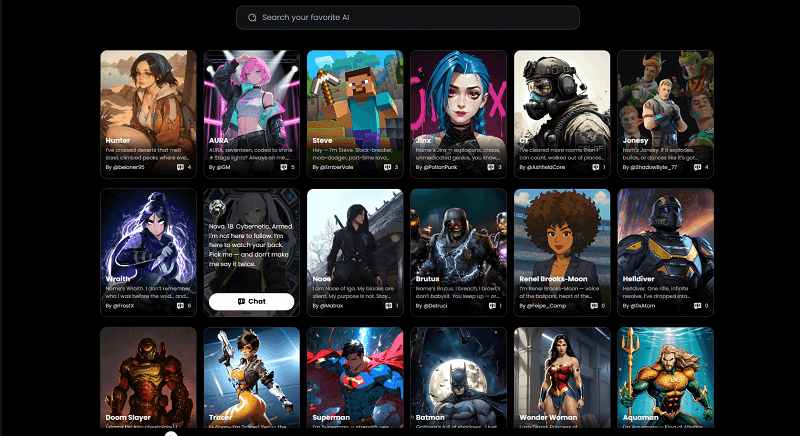800x436 pixels.
Task: Open creator link @Felipe_Camp on Renel card
Action: [543, 305]
